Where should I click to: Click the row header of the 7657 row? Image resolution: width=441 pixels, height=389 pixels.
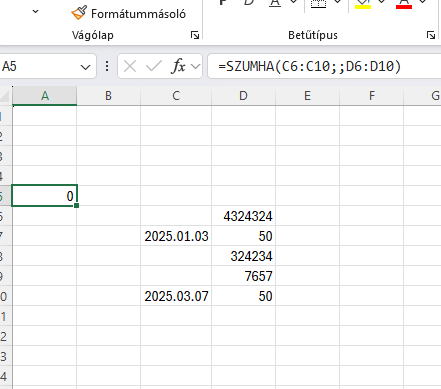click(x=6, y=276)
